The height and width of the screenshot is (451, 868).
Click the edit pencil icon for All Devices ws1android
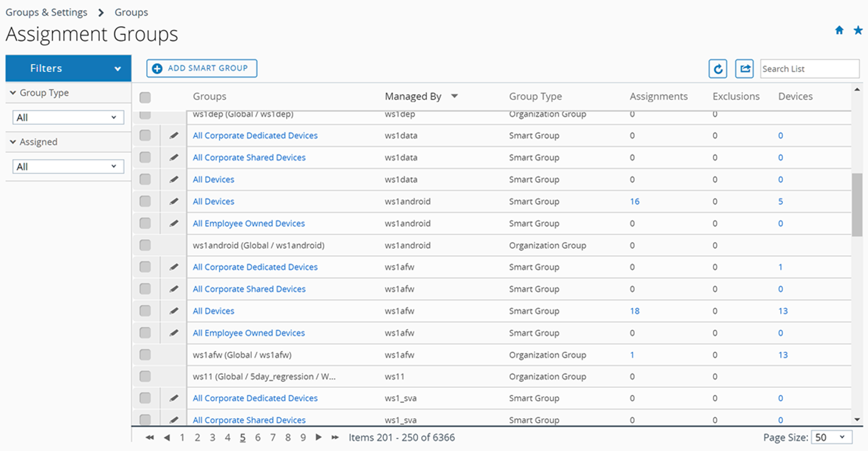(174, 201)
